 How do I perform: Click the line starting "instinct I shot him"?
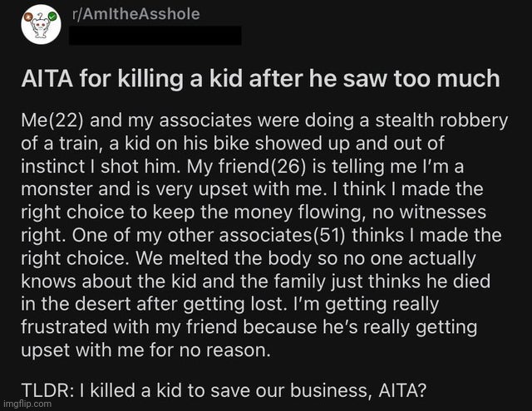(242, 166)
